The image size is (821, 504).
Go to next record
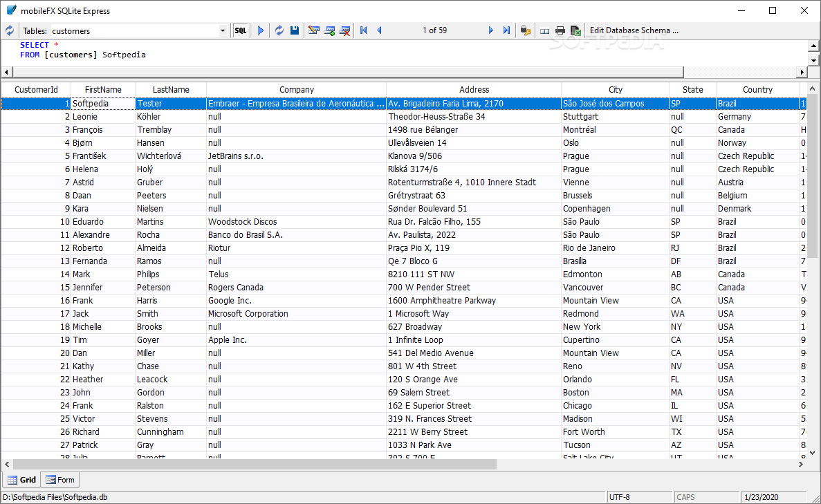click(490, 30)
